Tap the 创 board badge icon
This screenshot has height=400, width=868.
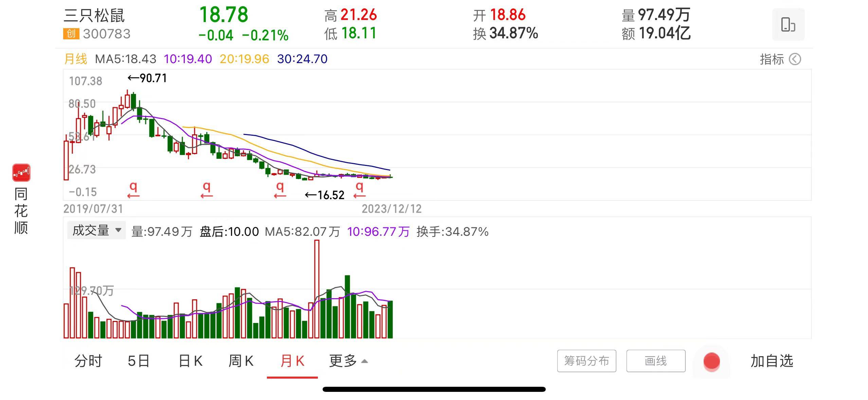pos(71,34)
